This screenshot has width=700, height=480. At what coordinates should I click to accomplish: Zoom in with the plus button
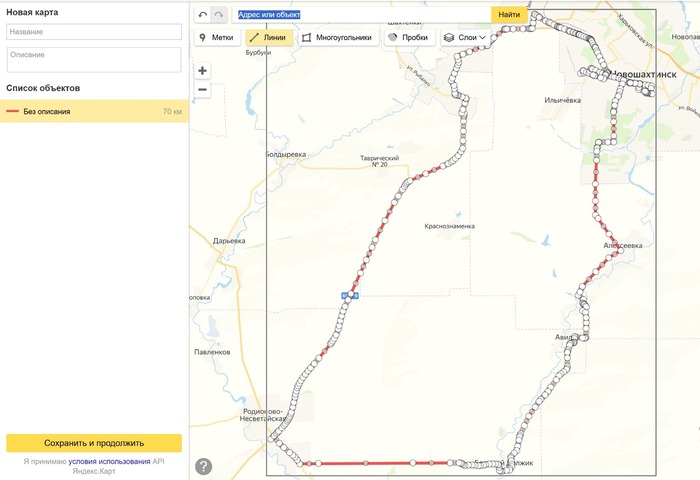coord(203,71)
